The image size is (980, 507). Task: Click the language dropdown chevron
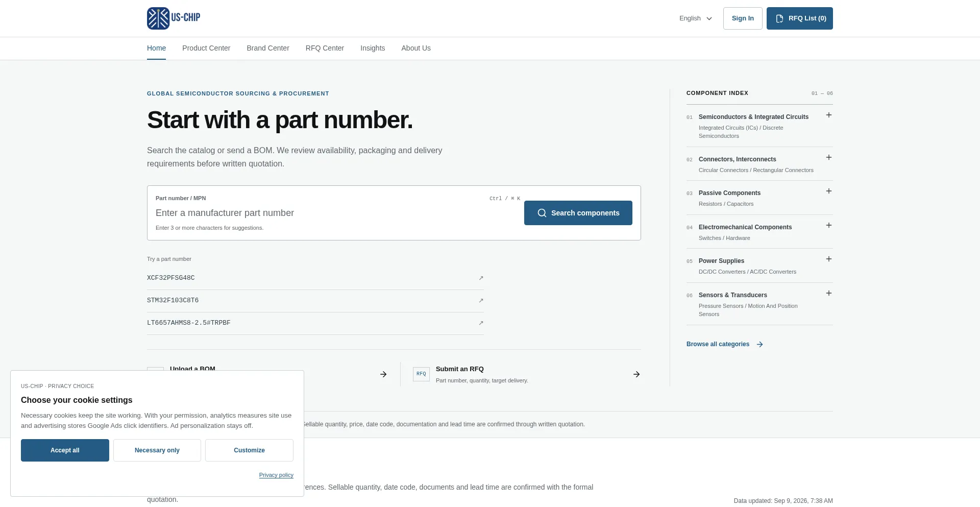coord(709,18)
